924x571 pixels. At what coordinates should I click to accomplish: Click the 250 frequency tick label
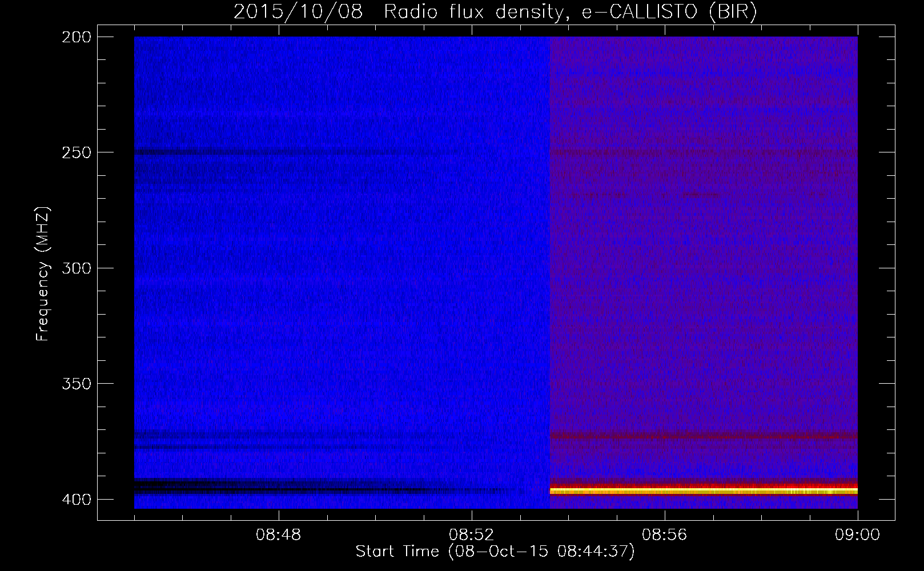(x=76, y=152)
